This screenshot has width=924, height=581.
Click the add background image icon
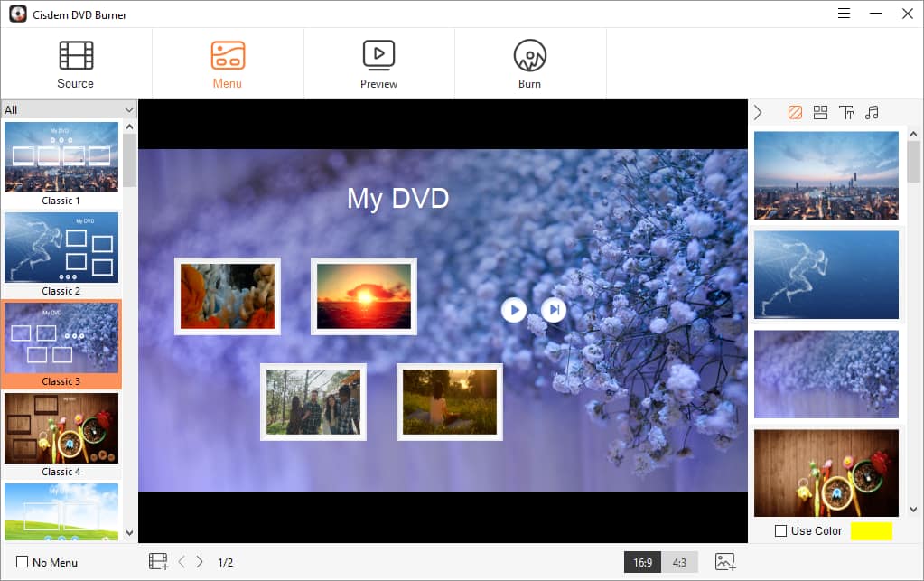(x=725, y=562)
